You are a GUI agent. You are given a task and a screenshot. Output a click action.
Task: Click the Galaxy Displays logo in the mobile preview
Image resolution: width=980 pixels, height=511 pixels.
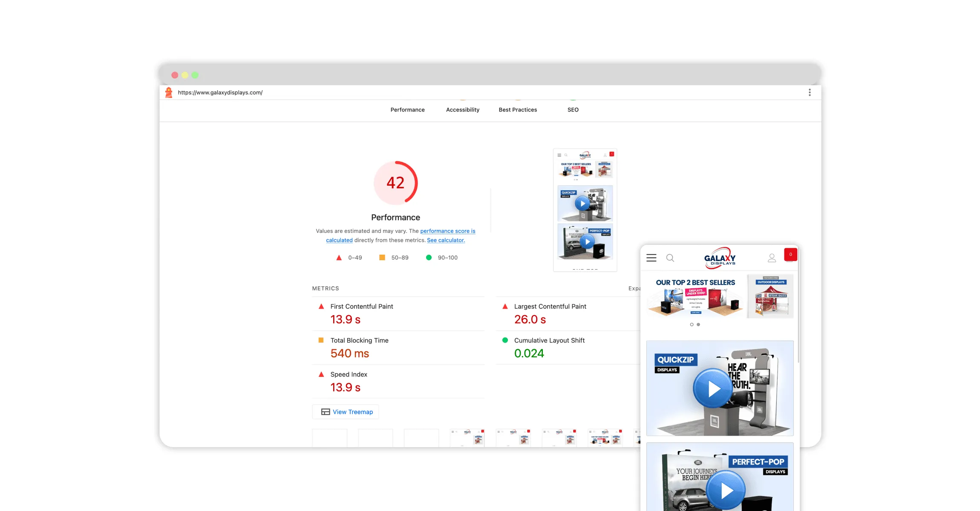pyautogui.click(x=720, y=258)
